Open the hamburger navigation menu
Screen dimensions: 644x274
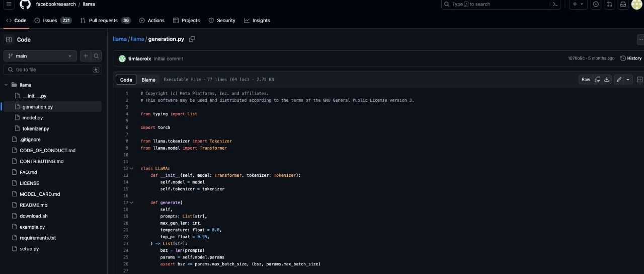[x=9, y=4]
